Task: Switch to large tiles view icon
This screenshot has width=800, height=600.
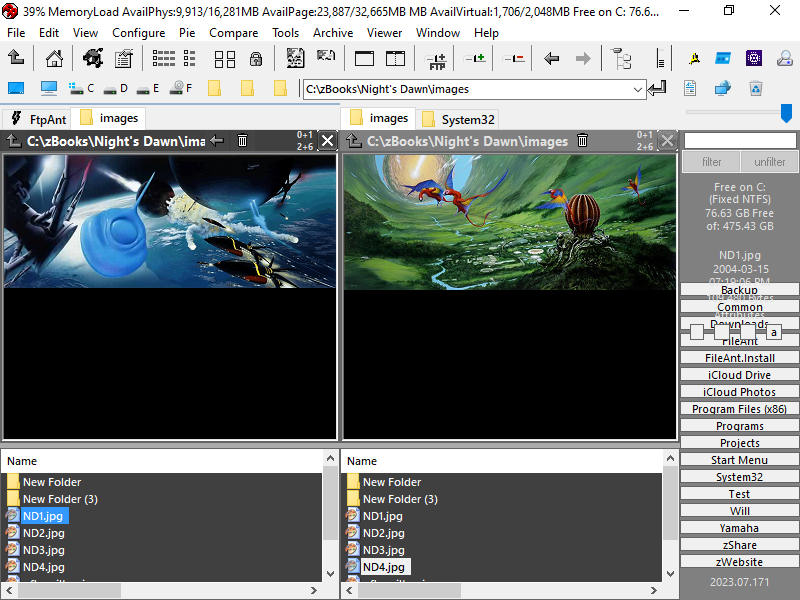Action: pyautogui.click(x=225, y=59)
